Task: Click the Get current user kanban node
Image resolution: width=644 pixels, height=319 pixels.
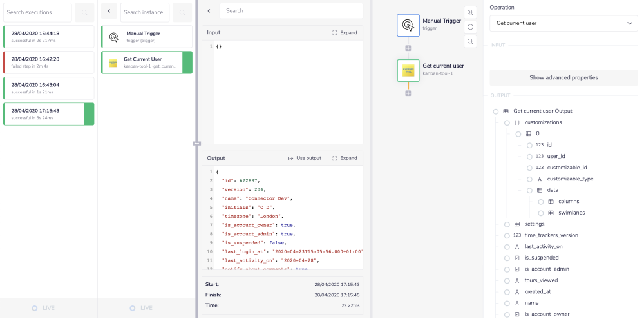Action: (408, 70)
